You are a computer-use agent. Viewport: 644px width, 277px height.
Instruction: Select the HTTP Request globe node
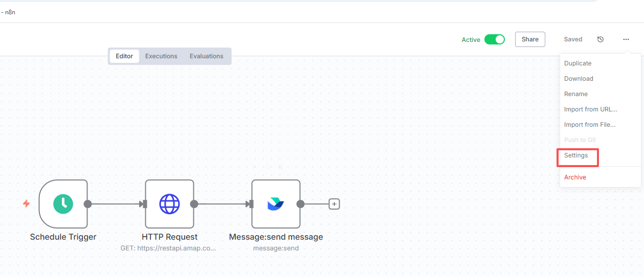(x=169, y=204)
